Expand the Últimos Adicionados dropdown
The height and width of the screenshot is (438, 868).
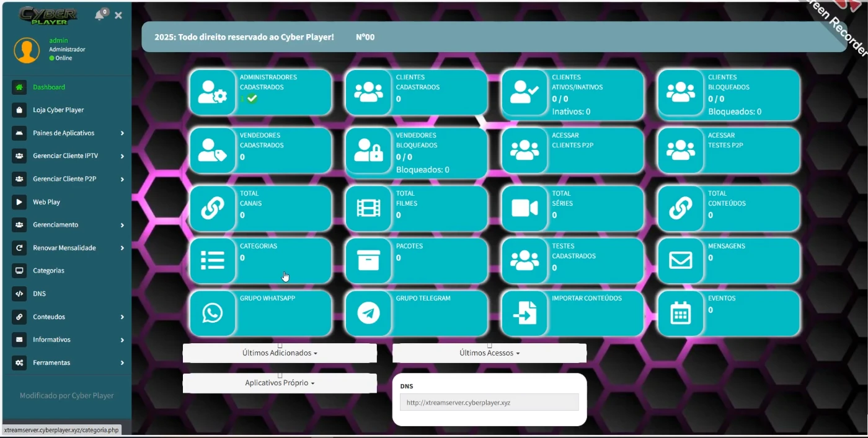pyautogui.click(x=280, y=353)
